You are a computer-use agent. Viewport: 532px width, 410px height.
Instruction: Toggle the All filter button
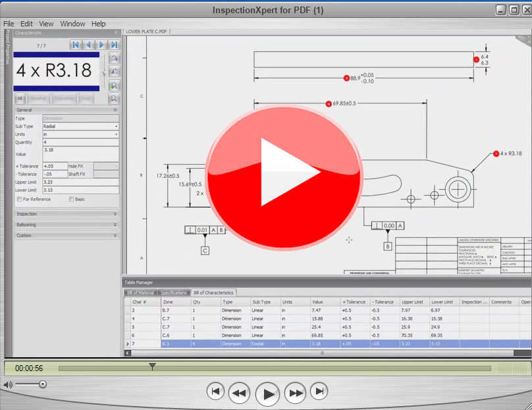tap(20, 98)
